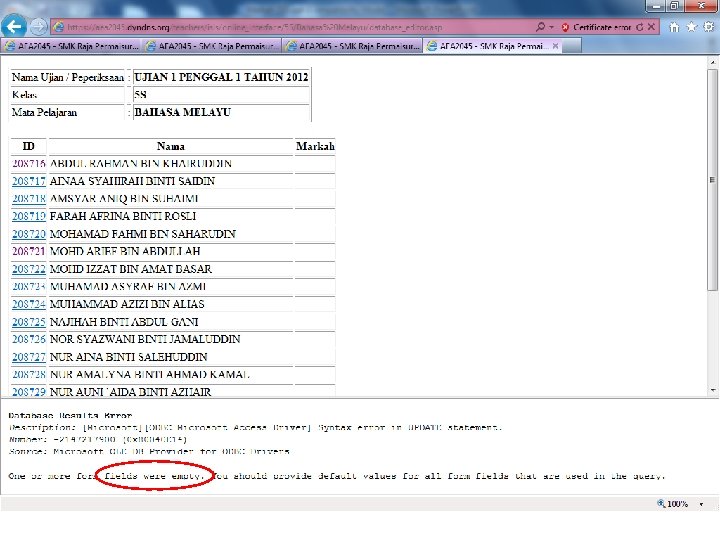This screenshot has height=540, width=720.
Task: Click the ID column header
Action: 28,146
